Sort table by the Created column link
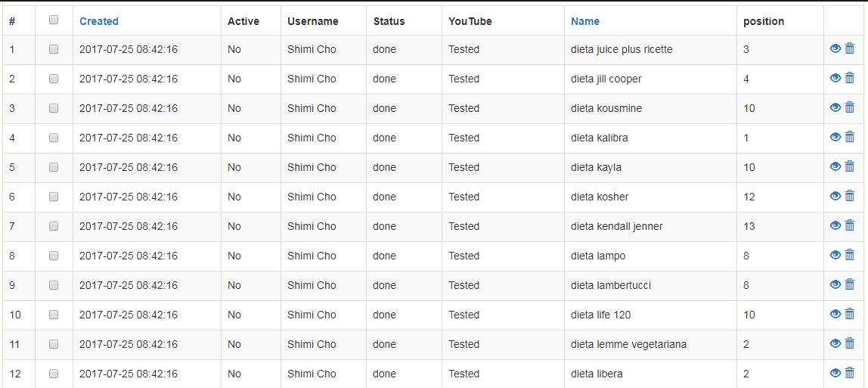Viewport: 868px width, 388px height. tap(99, 21)
